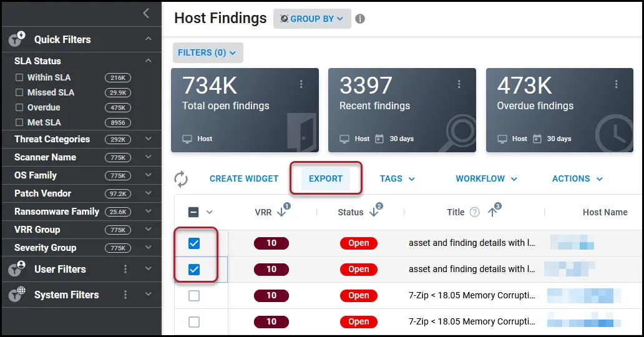The width and height of the screenshot is (644, 337).
Task: Click the first 'asset and finding details' title
Action: point(472,243)
